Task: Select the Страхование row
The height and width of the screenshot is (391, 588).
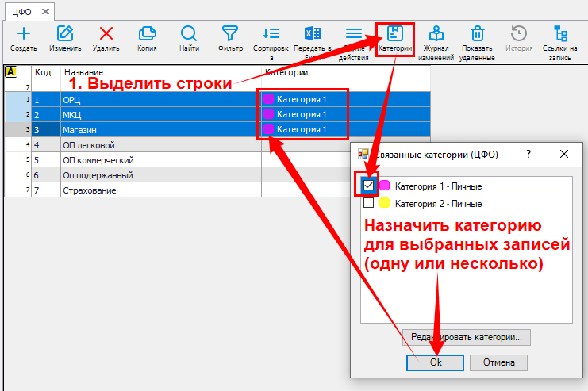Action: 159,190
